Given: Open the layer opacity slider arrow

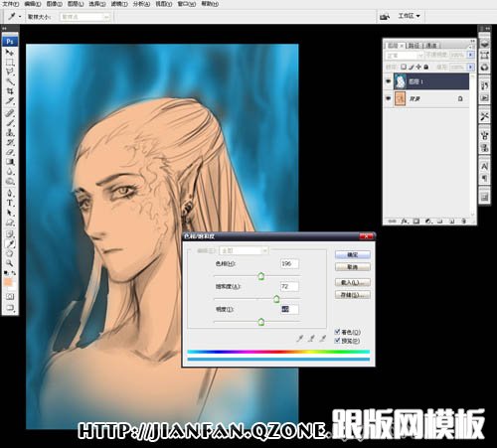Looking at the screenshot, I should click(471, 55).
